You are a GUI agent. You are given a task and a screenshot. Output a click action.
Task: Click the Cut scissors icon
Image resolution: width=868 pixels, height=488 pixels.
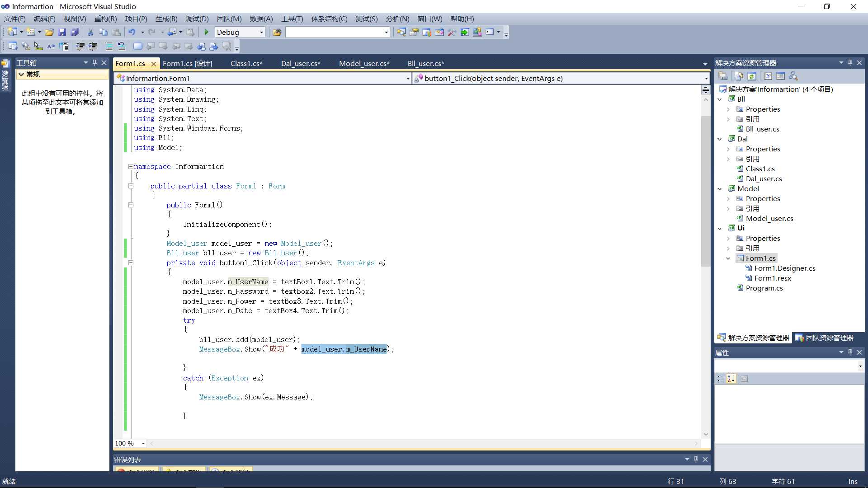[90, 32]
